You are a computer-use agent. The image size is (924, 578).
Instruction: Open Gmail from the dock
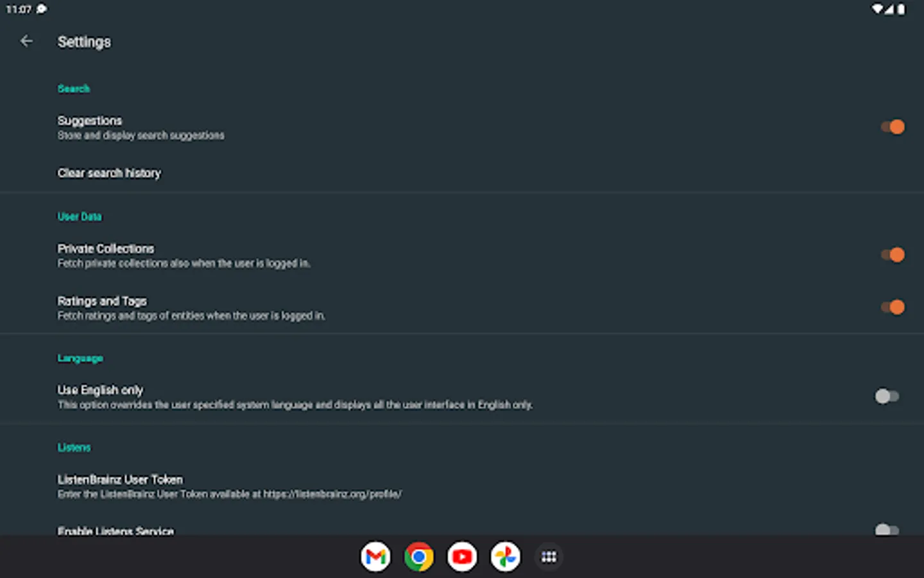point(375,557)
